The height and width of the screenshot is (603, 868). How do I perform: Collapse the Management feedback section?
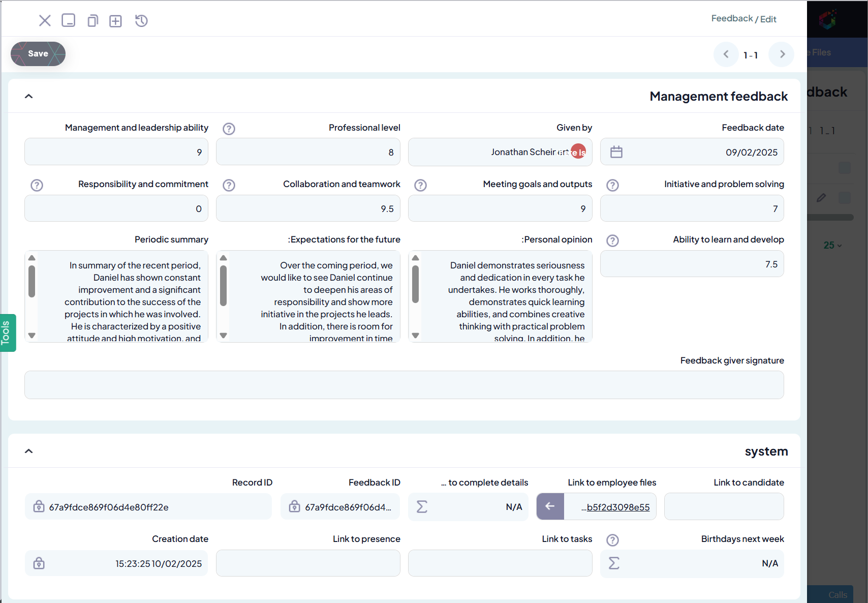[29, 96]
